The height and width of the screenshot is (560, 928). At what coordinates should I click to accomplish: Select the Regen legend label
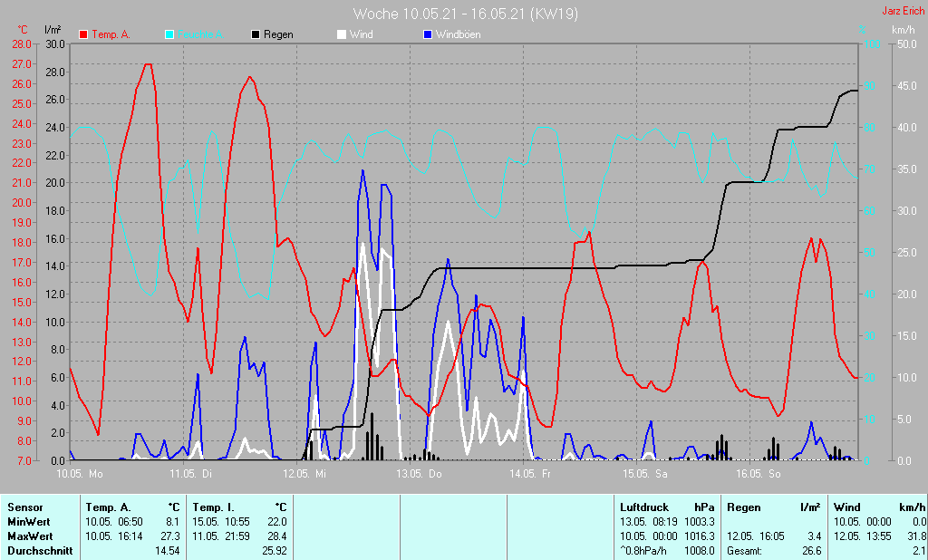point(279,34)
